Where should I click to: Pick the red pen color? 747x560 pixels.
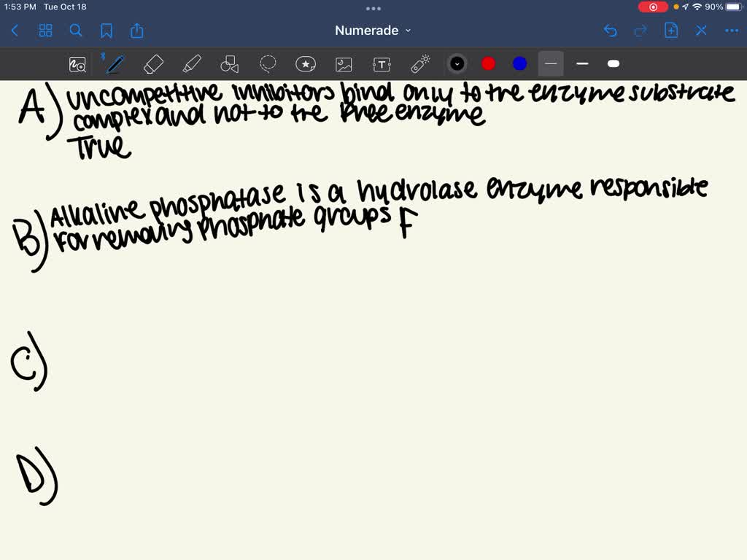click(x=489, y=64)
